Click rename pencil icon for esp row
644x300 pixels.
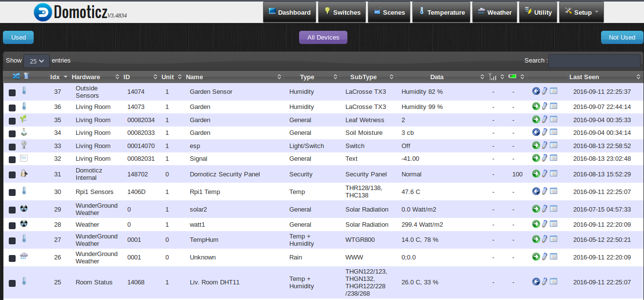click(544, 145)
